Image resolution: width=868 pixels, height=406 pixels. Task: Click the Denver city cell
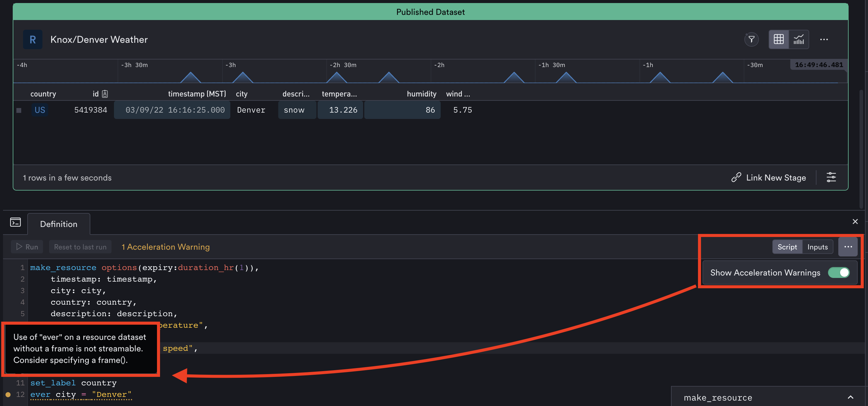(x=251, y=110)
